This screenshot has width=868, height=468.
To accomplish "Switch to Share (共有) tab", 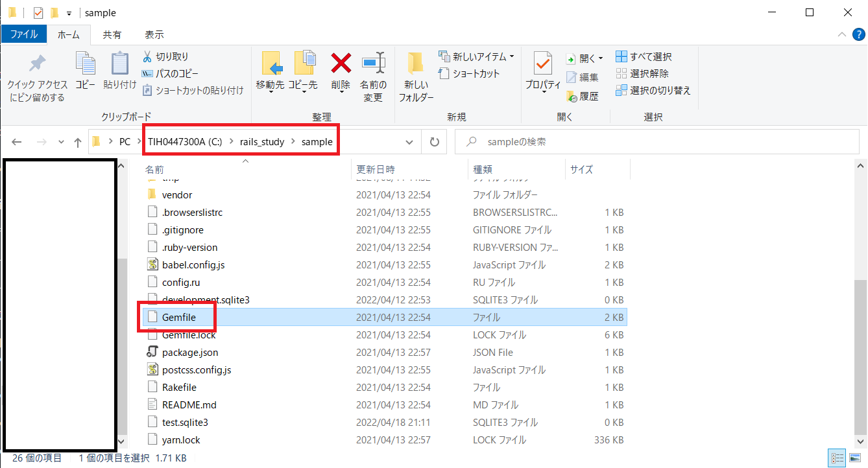I will 112,34.
